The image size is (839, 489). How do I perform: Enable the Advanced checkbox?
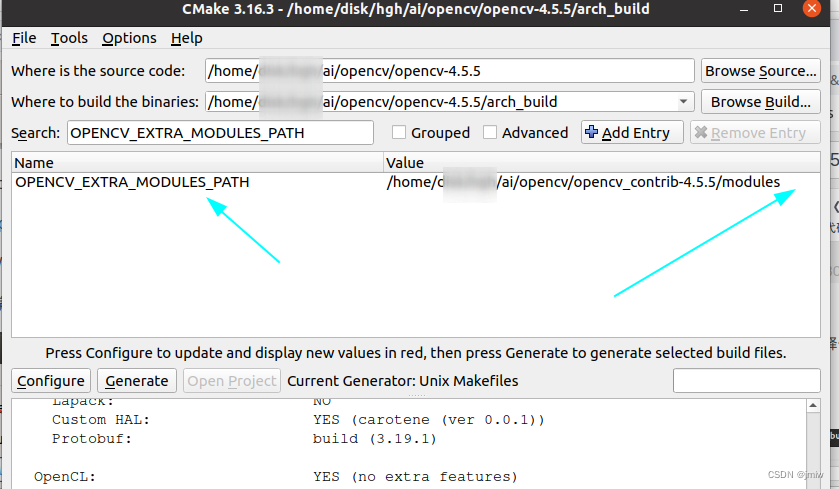click(490, 132)
